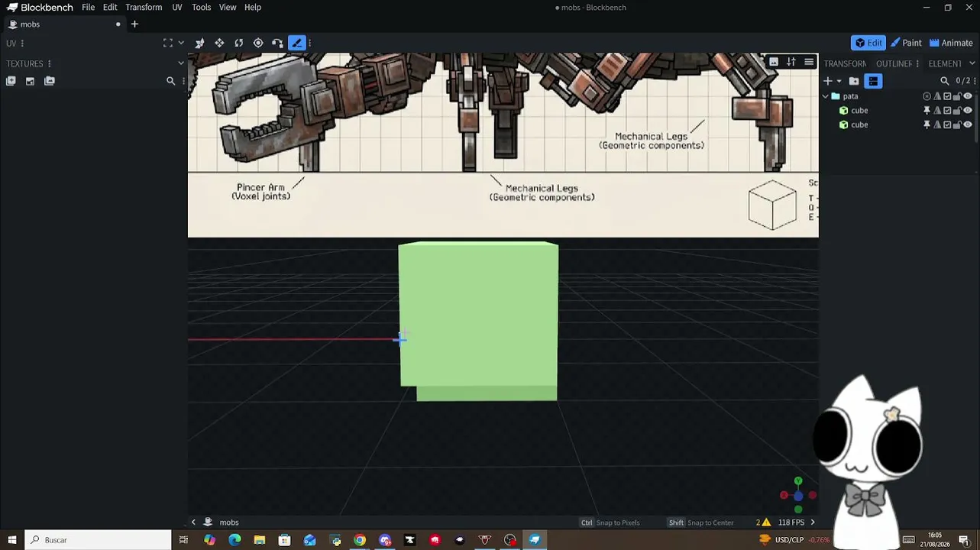Screen dimensions: 980x550
Task: Open a new tab with plus button
Action: [x=134, y=24]
